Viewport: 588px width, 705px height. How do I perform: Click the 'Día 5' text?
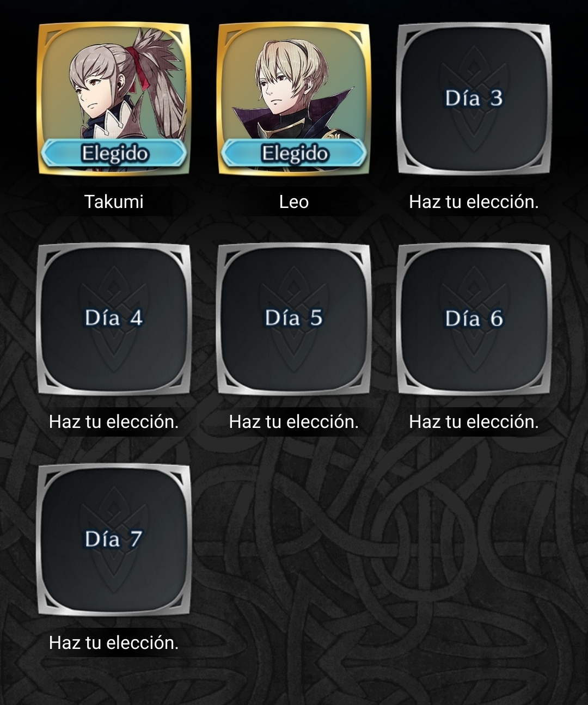point(294,318)
